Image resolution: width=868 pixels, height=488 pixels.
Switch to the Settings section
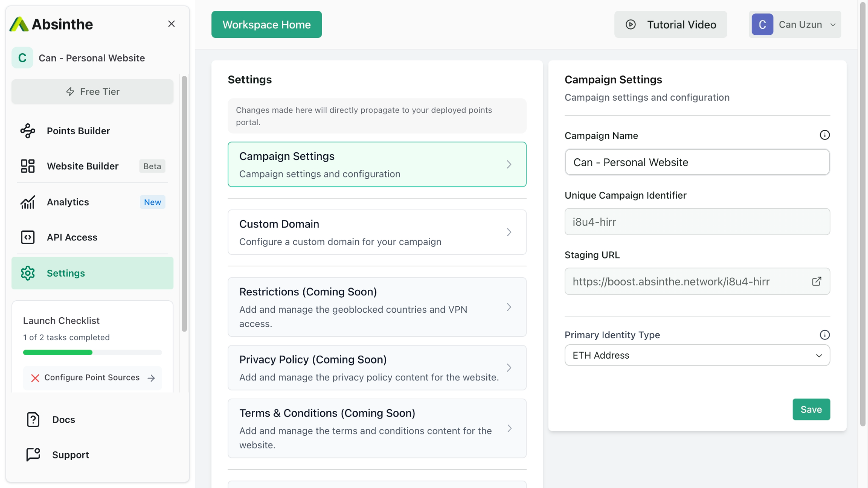(65, 273)
